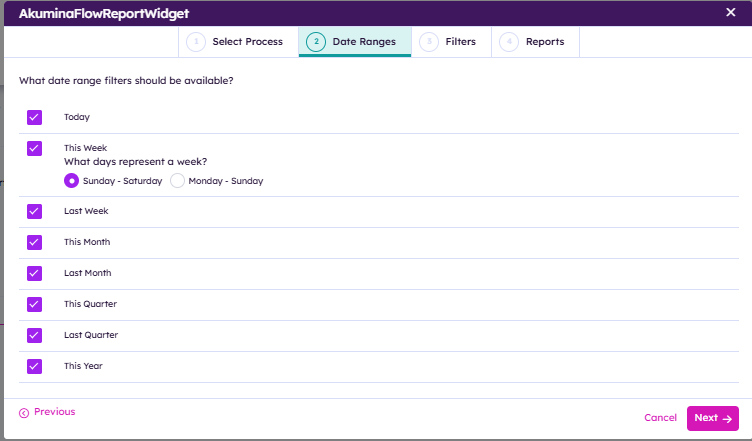Close the AkuminaFlowReportWidget dialog
The height and width of the screenshot is (441, 752).
[x=730, y=12]
